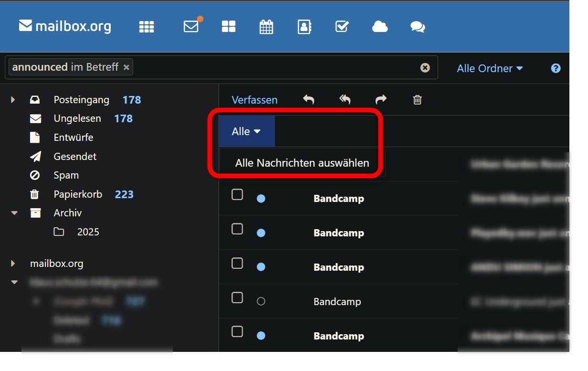The width and height of the screenshot is (588, 371).
Task: Forward the selected message
Action: [381, 99]
